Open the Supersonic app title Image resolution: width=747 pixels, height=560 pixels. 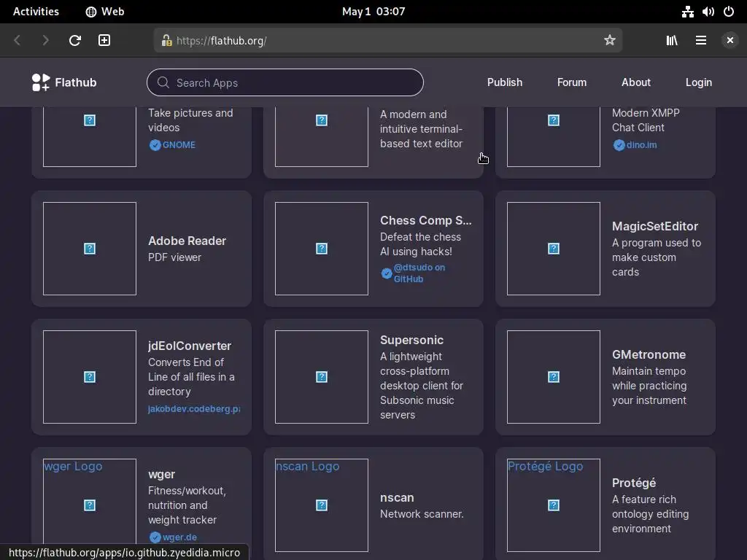pos(411,340)
